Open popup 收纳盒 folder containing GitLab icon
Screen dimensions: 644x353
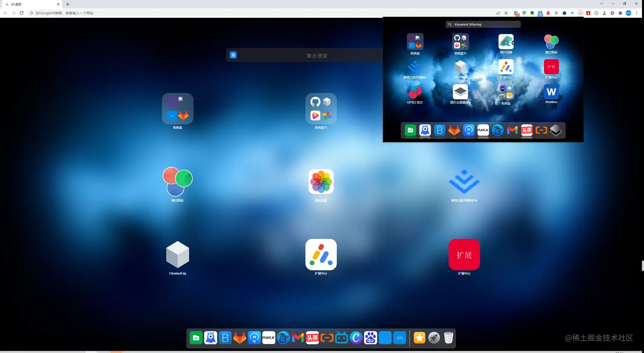415,42
